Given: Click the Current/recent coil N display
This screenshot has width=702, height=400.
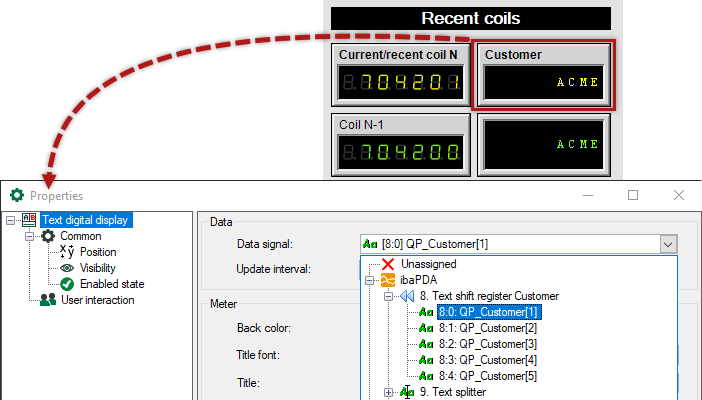Looking at the screenshot, I should pos(399,83).
